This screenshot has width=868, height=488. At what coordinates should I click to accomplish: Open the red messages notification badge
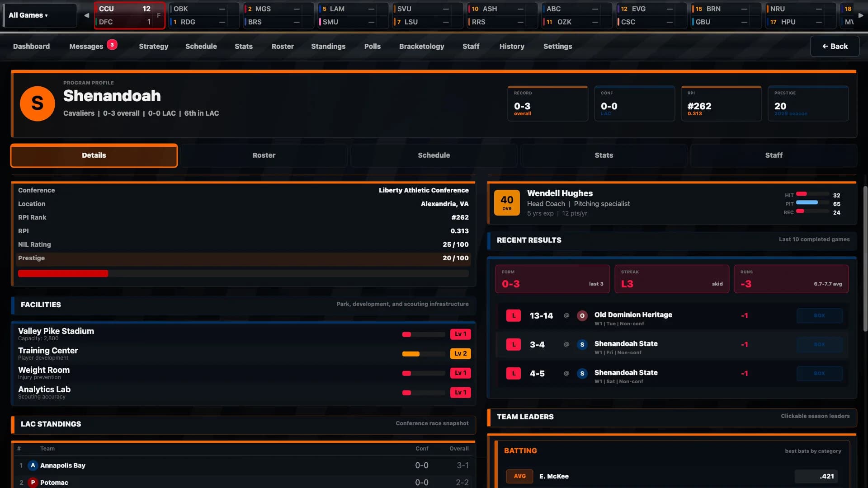112,44
